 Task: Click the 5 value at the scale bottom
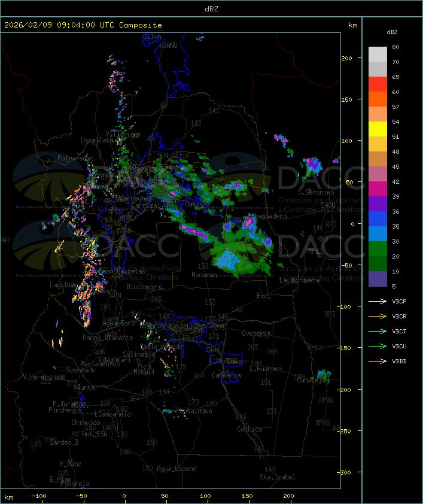coord(394,286)
